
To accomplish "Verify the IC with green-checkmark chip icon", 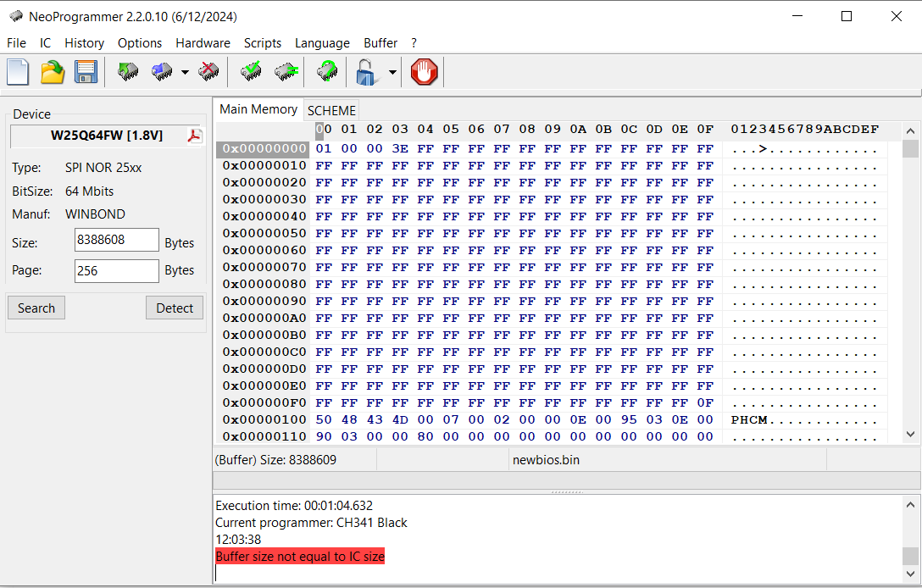I will [251, 72].
